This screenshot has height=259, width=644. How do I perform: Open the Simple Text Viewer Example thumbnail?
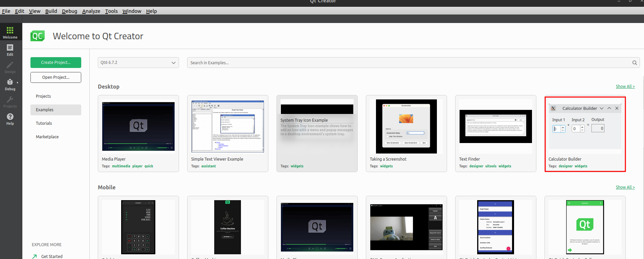click(228, 126)
